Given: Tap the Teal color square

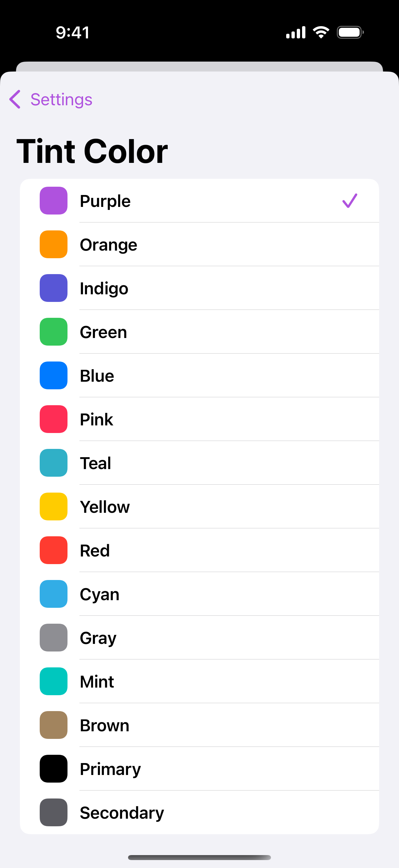Looking at the screenshot, I should tap(54, 463).
